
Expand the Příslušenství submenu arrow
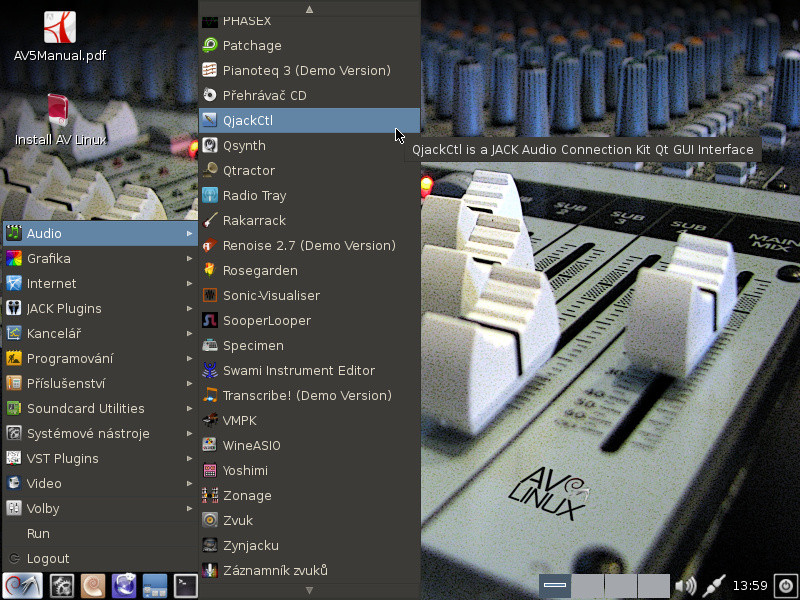[x=189, y=384]
